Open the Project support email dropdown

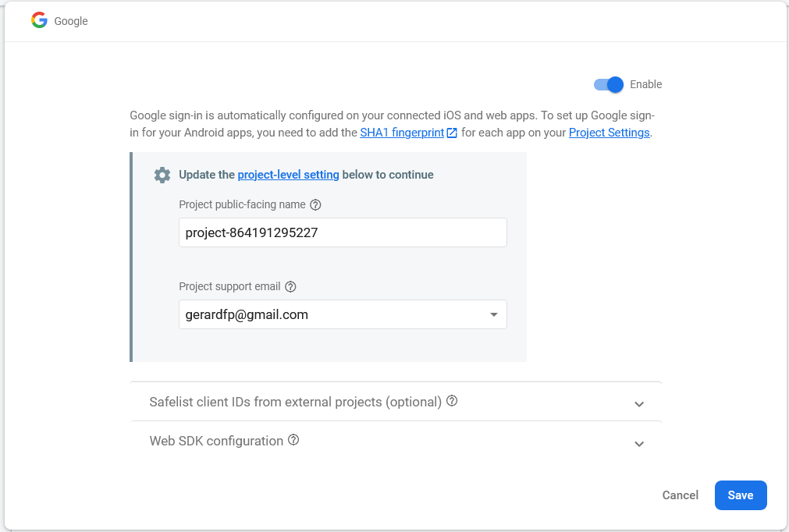coord(342,314)
